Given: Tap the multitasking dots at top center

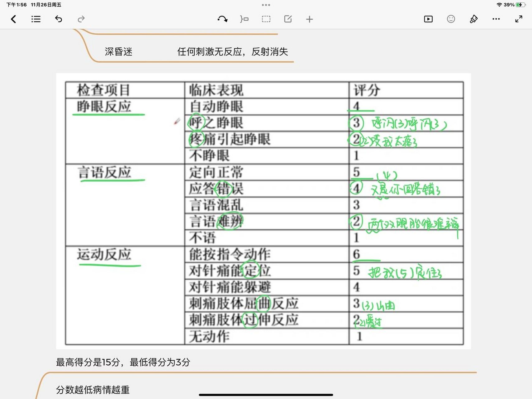Looking at the screenshot, I should coord(266,5).
